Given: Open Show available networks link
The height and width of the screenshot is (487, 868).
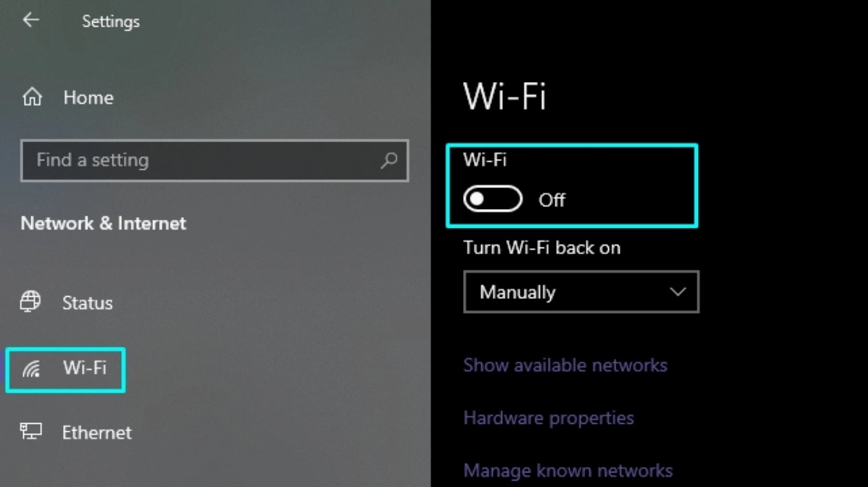Looking at the screenshot, I should 565,365.
